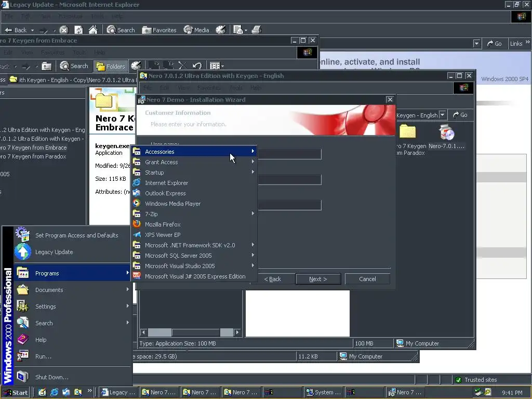
Task: Expand quick launch overflow chevron
Action: click(89, 391)
